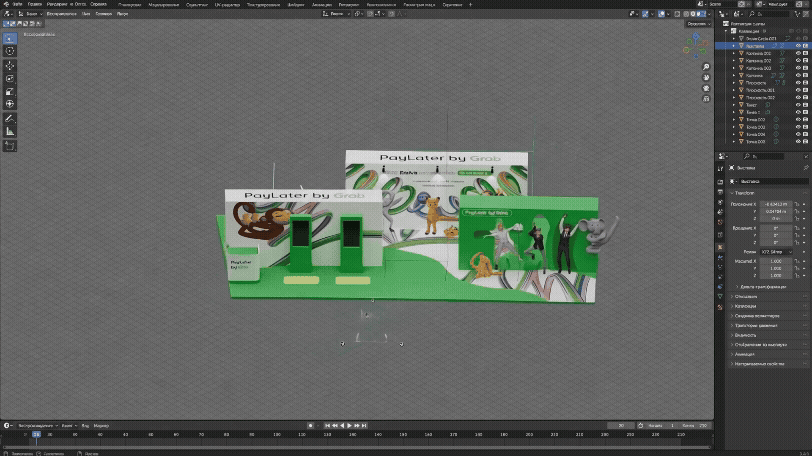Jump to the first frame
This screenshot has width=812, height=456.
click(327, 425)
